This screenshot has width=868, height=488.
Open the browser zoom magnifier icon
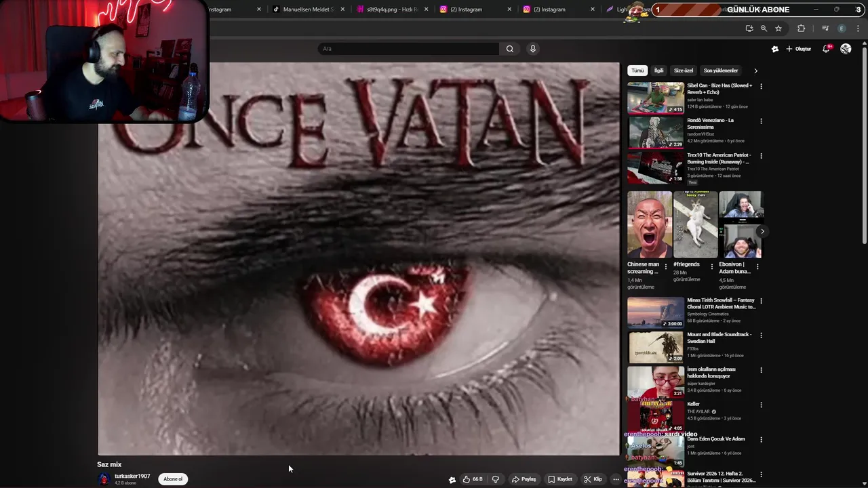[x=764, y=28]
